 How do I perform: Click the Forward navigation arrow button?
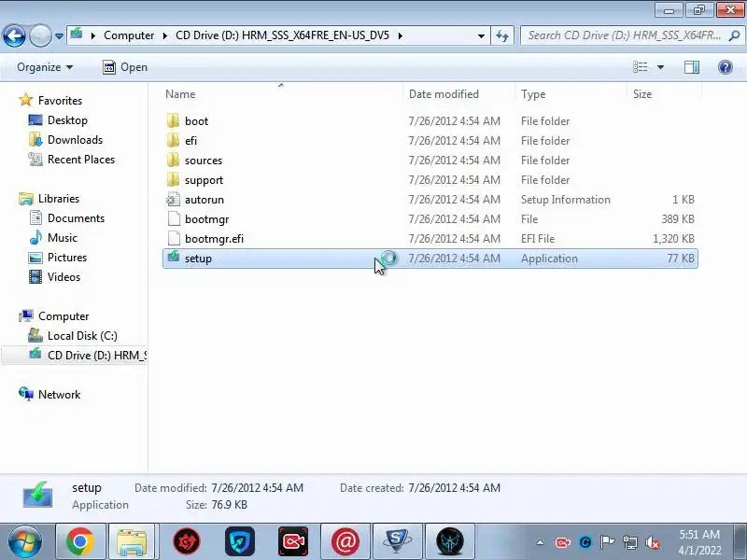[x=40, y=35]
